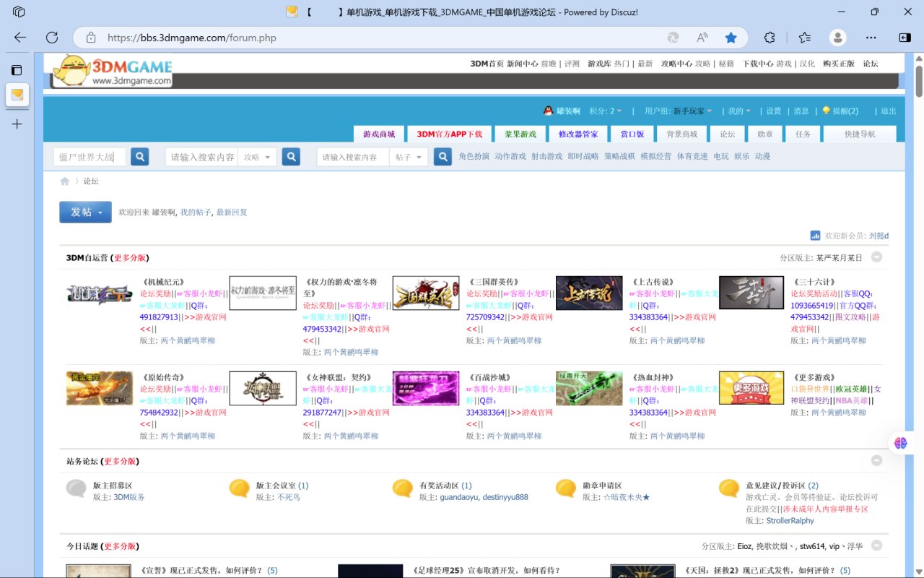This screenshot has height=578, width=924.
Task: Click the 攻略 search box reading 请输入搜索内容
Action: [203, 157]
